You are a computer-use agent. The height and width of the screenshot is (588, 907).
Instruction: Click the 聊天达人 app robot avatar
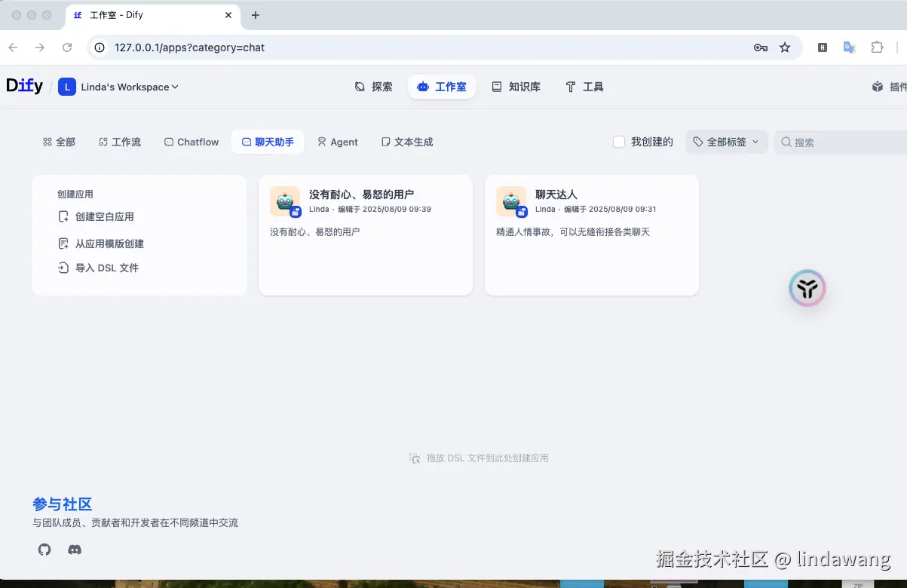coord(510,201)
